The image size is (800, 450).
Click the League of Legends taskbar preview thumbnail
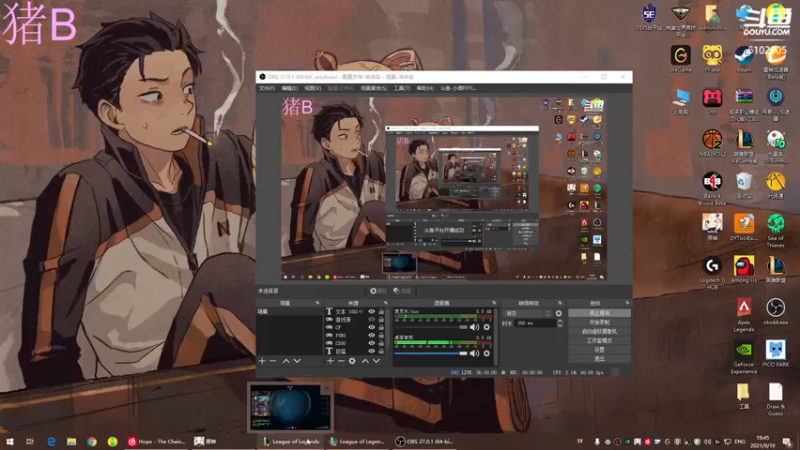[290, 408]
